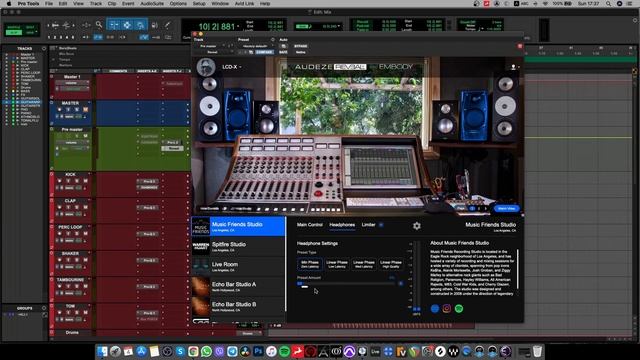Click the main counter time display
The image size is (640, 360).
point(217,27)
